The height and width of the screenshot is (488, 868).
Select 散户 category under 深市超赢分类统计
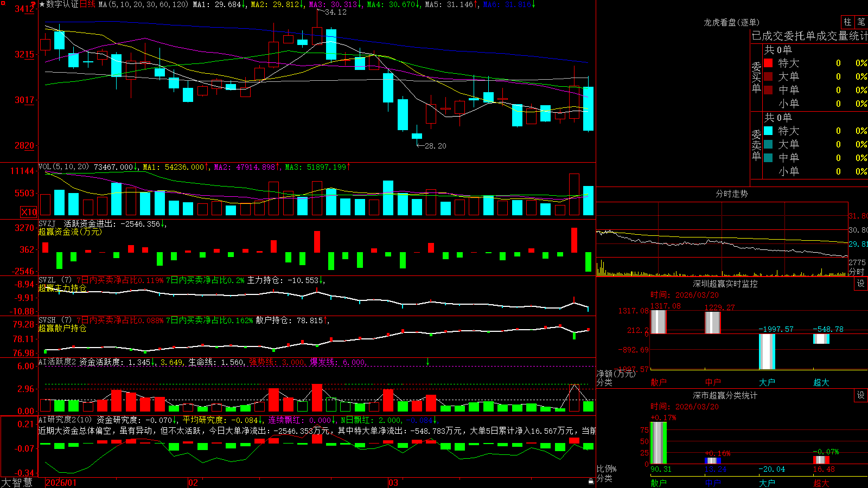coord(659,483)
